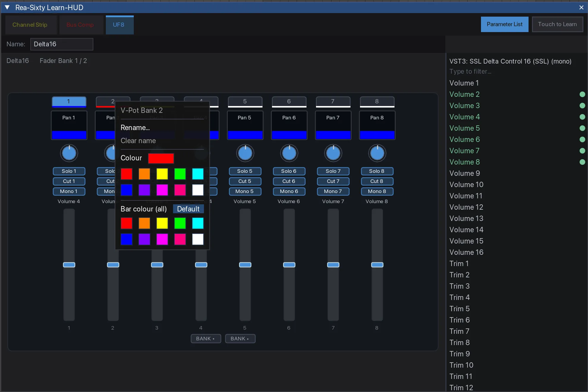588x392 pixels.
Task: Set Bar colour (all) to magenta
Action: [162, 239]
